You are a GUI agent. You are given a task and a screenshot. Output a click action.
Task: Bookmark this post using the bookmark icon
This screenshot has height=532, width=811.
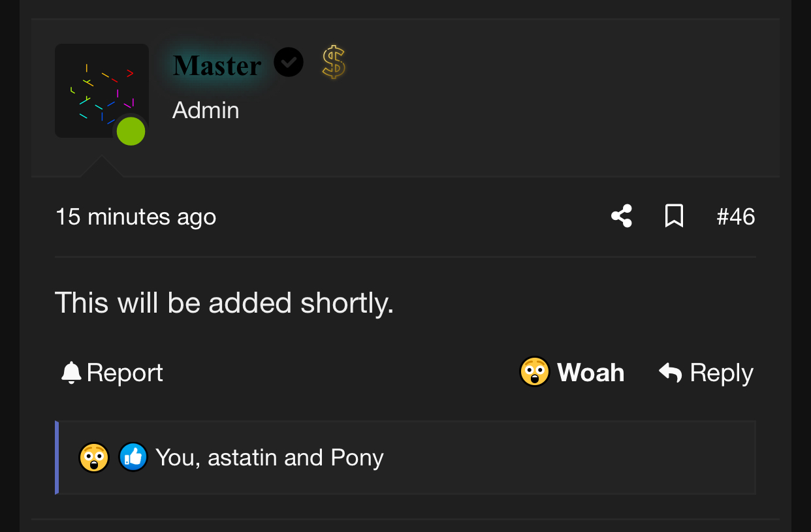(674, 216)
